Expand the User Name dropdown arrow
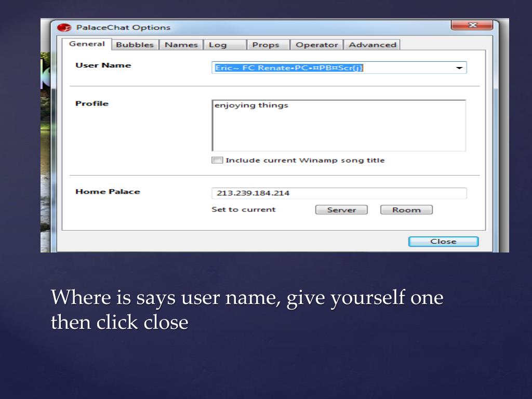The height and width of the screenshot is (399, 532). (x=459, y=68)
